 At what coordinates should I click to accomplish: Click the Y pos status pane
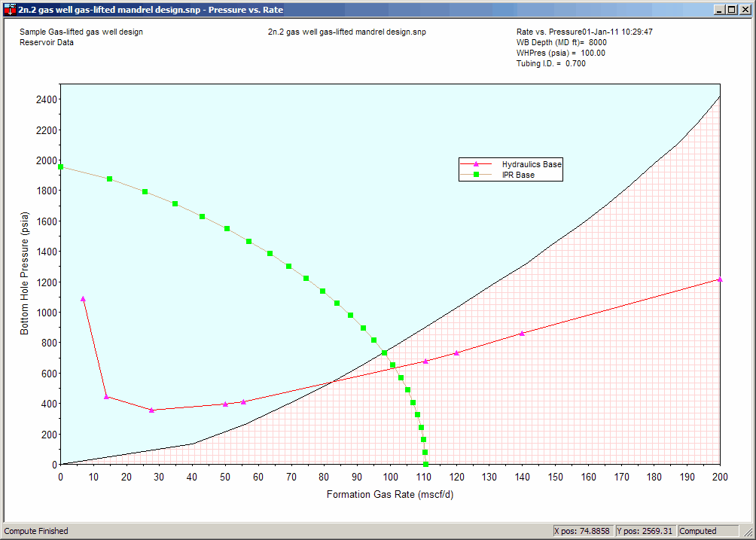tap(645, 531)
